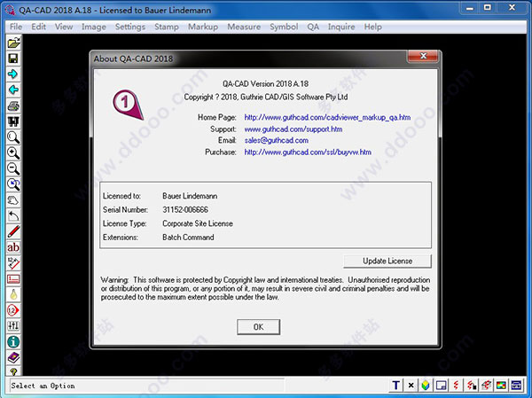Click the 'Batch Command' extensions text
Viewport: 532px width, 398px height.
click(188, 238)
